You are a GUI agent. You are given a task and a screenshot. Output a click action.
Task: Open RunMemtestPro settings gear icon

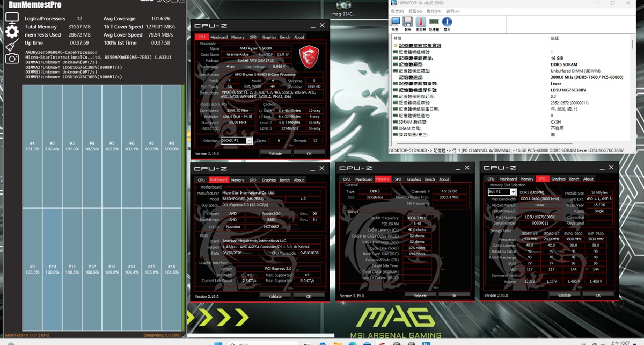click(12, 32)
